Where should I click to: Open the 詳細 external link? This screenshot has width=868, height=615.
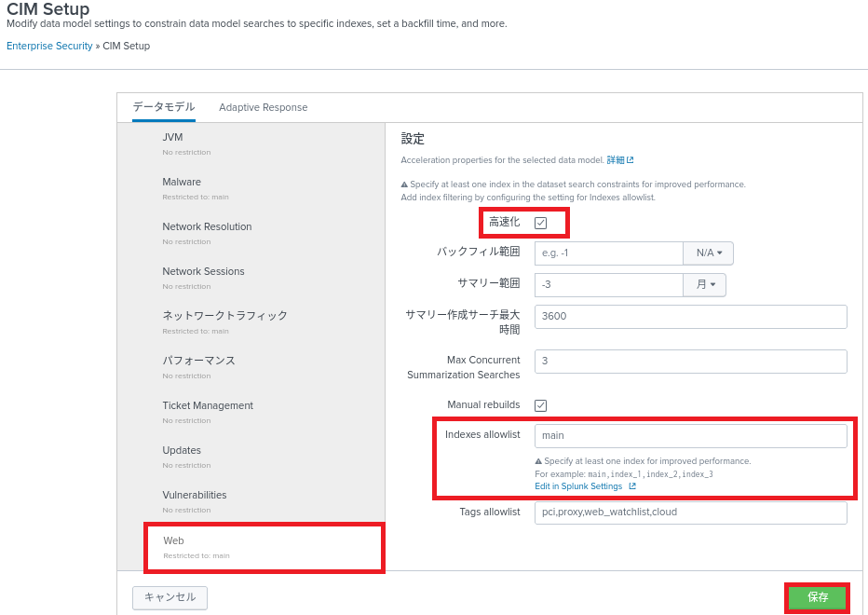click(619, 160)
